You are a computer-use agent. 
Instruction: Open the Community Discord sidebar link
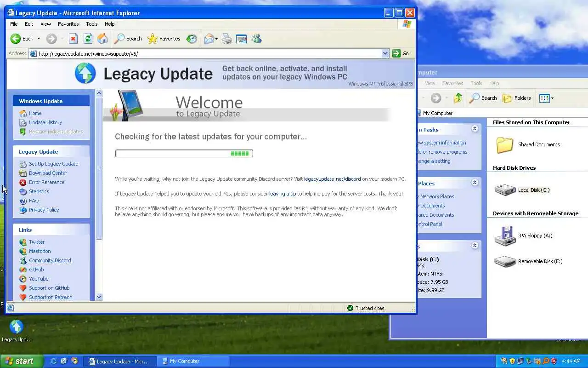[x=50, y=260]
